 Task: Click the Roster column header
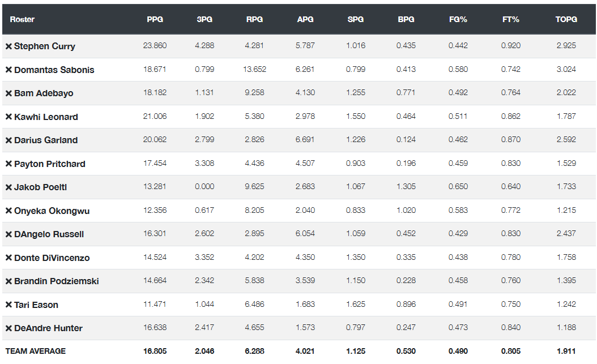[22, 19]
